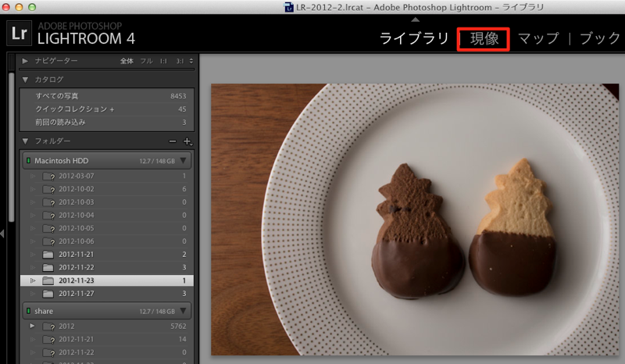Toggle left panel with side arrow

[2, 234]
